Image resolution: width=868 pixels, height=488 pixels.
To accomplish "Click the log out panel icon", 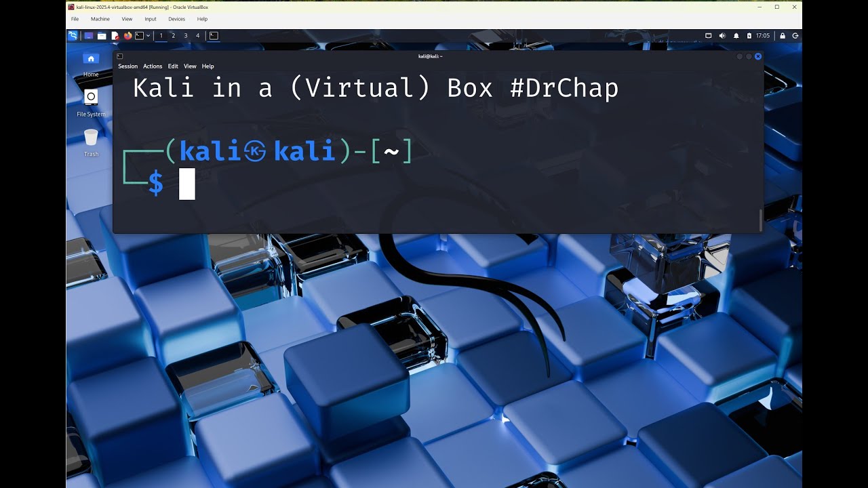I will pos(795,35).
